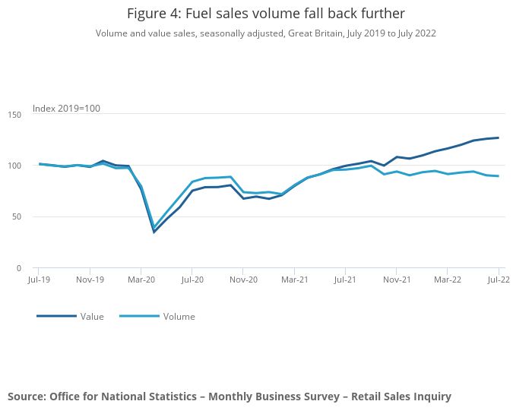Click the Value line's Jul-22 endpoint
The image size is (532, 417).
pyautogui.click(x=499, y=137)
